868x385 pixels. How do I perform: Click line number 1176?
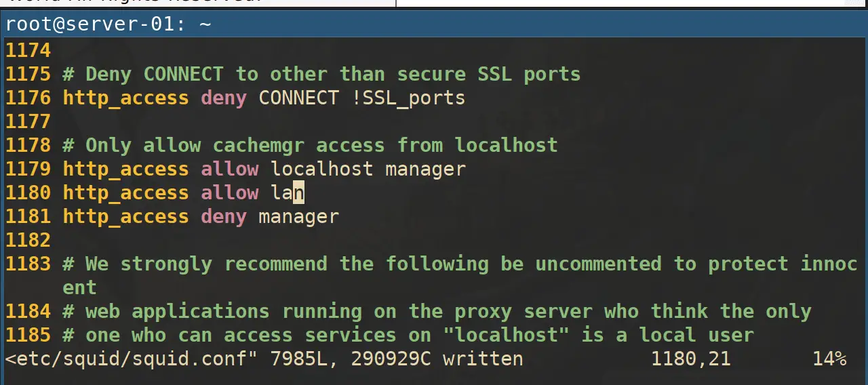(x=28, y=98)
